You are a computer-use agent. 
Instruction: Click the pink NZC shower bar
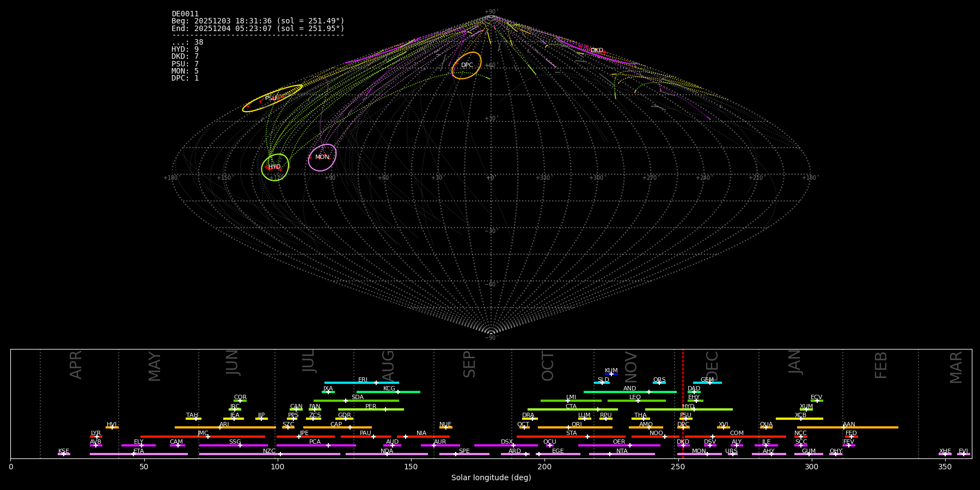click(x=269, y=454)
